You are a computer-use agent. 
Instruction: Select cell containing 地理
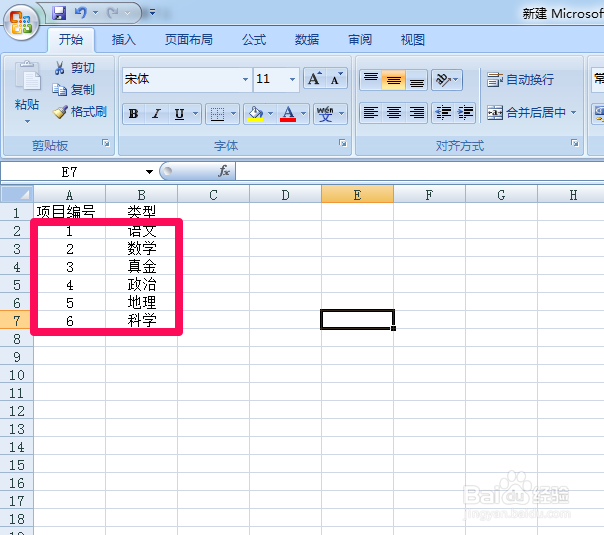tap(141, 302)
